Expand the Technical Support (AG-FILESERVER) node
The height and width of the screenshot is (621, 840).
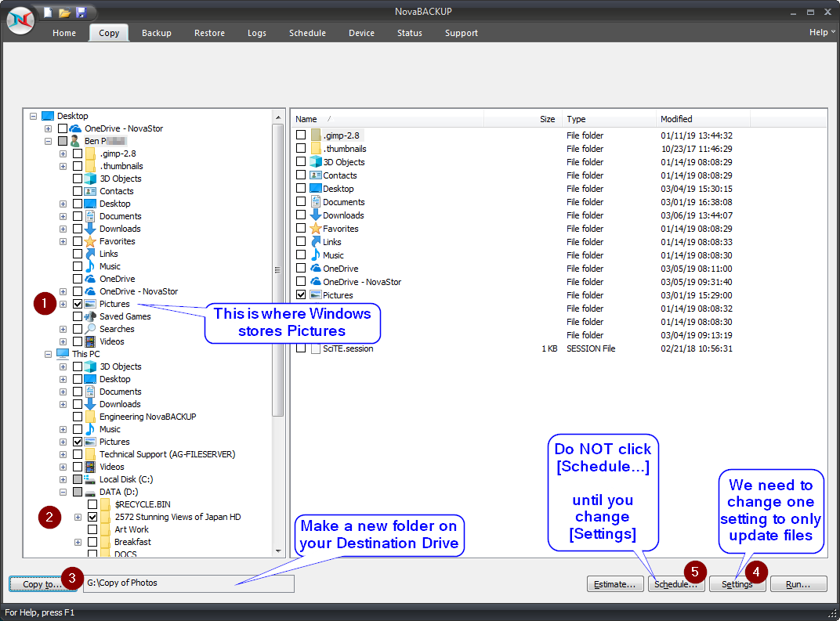coord(63,454)
